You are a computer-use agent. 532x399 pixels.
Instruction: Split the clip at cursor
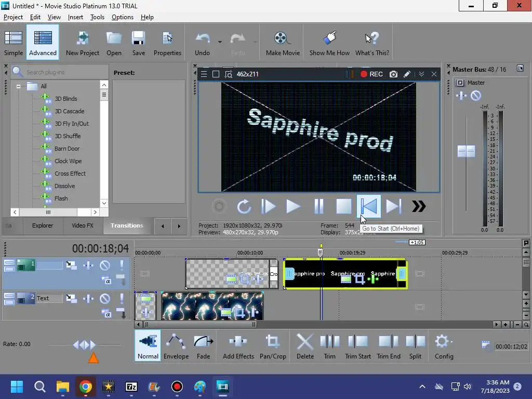coord(415,345)
